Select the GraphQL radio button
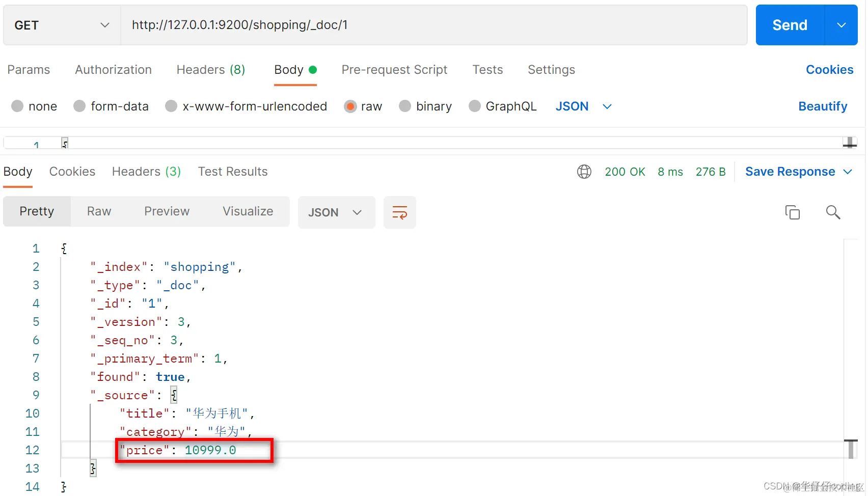Screen dimensions: 868x496 click(x=475, y=106)
